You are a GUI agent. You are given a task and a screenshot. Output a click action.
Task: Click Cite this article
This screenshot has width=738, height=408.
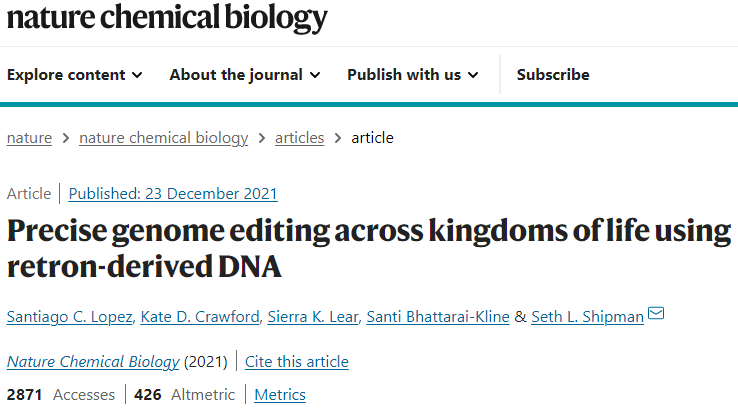tap(297, 362)
